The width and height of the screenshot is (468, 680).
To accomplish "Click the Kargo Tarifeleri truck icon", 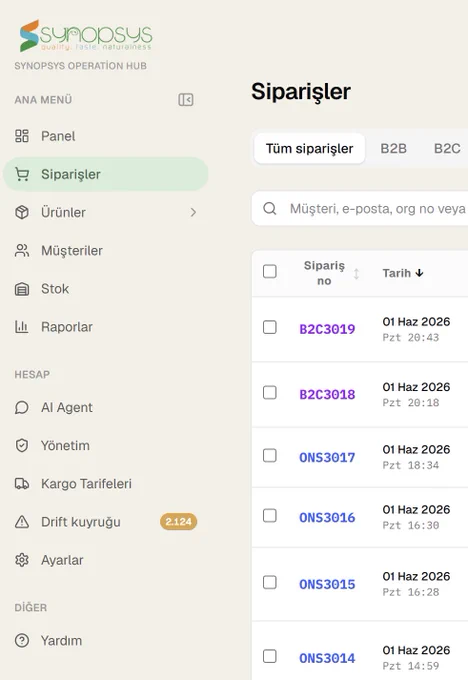I will [22, 484].
